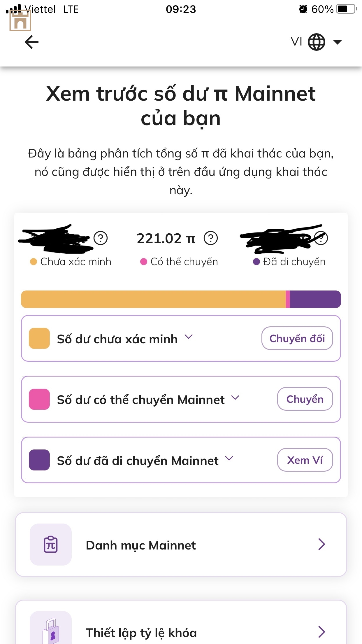Tap help icon above Đã di chuyển

tap(321, 238)
